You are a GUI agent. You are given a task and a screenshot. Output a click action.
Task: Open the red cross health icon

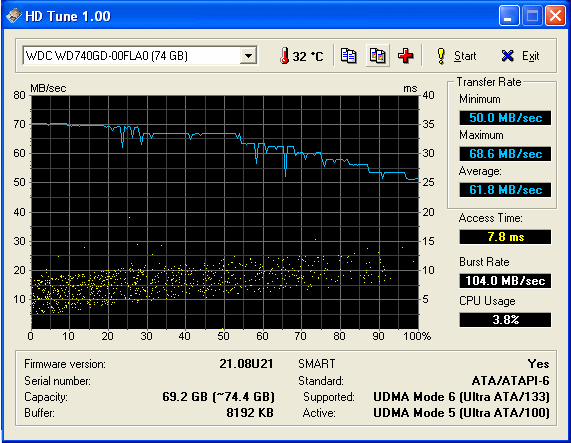pyautogui.click(x=405, y=56)
